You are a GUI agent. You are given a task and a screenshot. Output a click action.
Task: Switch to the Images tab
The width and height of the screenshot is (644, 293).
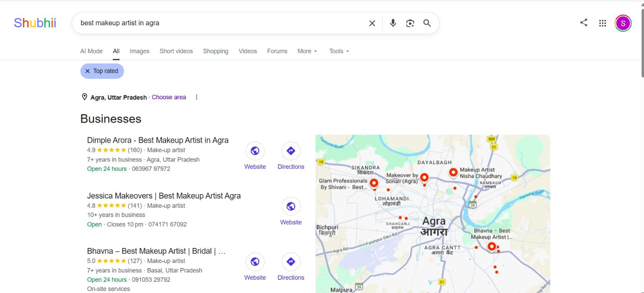139,51
